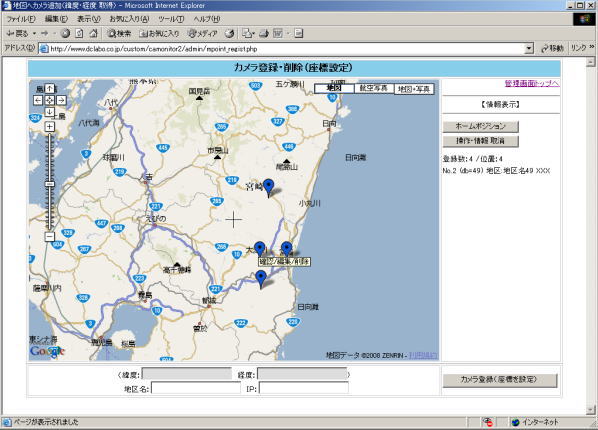Viewport: 598px width, 430px height.
Task: Pan the map left with arrow button
Action: coord(38,100)
